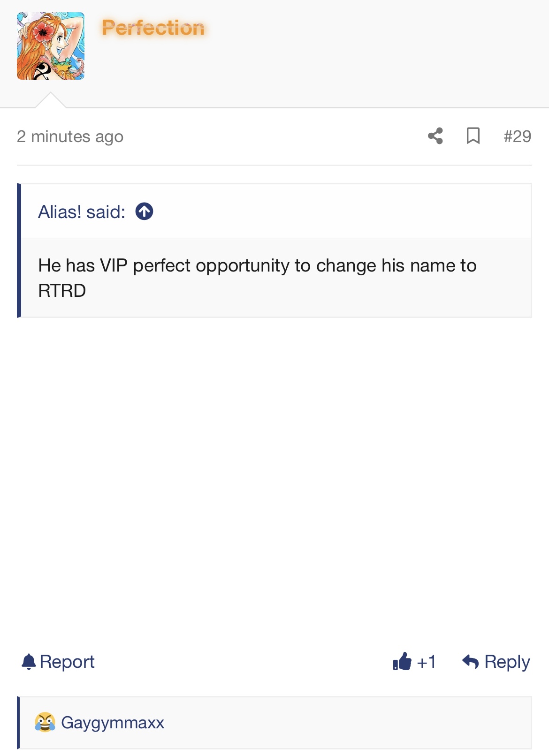Bookmark post #29
Screen dimensions: 549x756
pyautogui.click(x=473, y=136)
